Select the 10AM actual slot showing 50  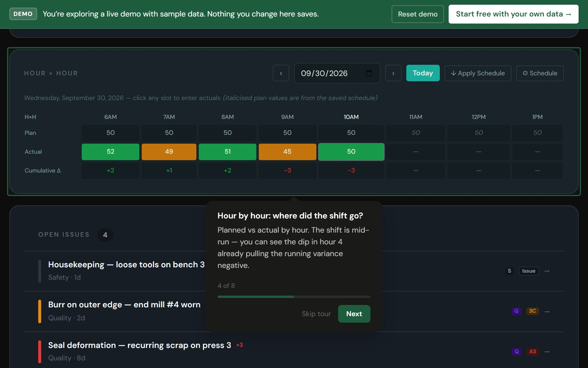pyautogui.click(x=351, y=152)
